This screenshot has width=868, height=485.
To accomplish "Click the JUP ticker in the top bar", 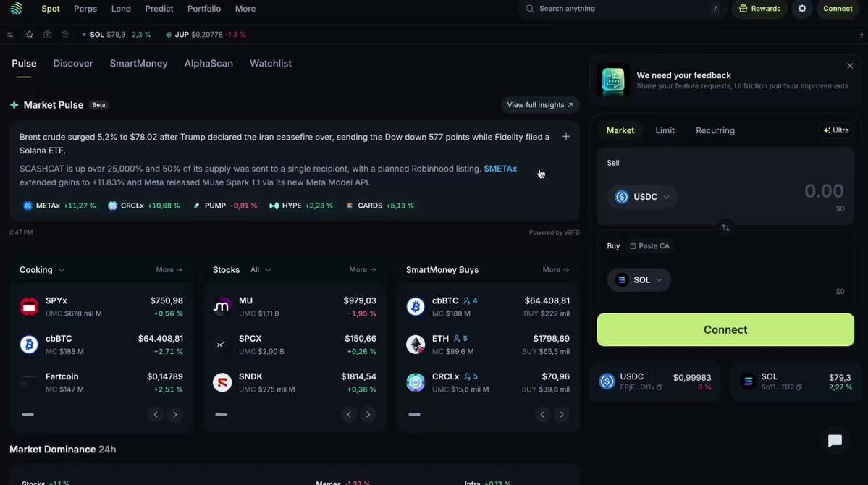I will 206,34.
